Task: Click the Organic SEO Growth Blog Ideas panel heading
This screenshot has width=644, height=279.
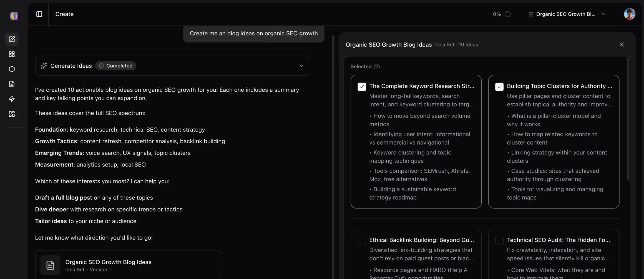Action: click(389, 45)
